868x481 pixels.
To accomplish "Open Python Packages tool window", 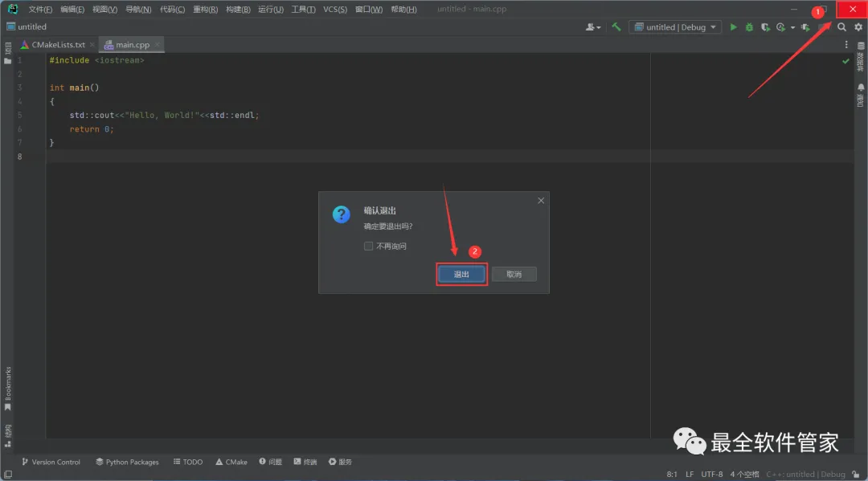I will coord(127,462).
